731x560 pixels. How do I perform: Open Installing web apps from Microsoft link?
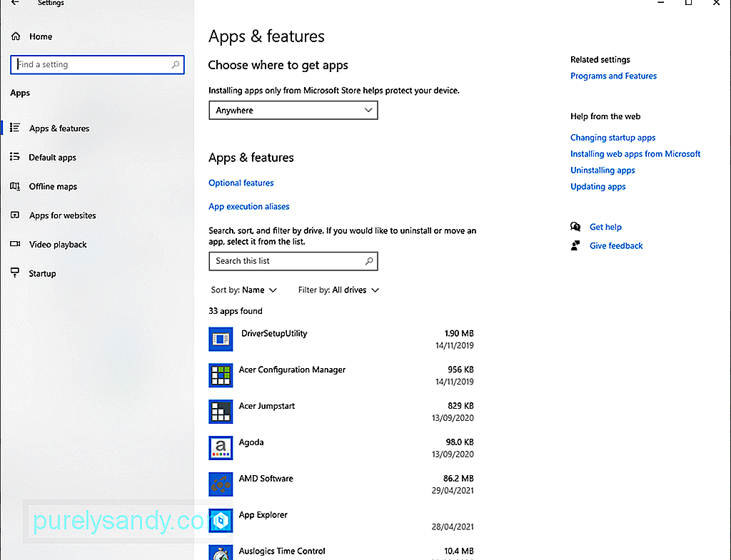(x=635, y=154)
